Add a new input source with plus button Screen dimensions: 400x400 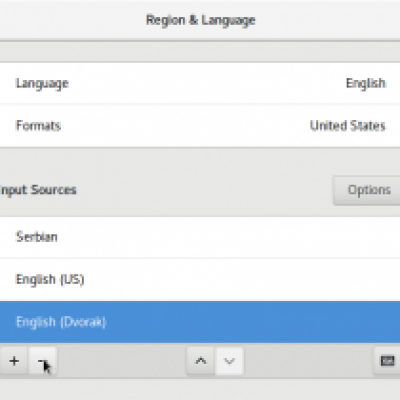coord(14,361)
